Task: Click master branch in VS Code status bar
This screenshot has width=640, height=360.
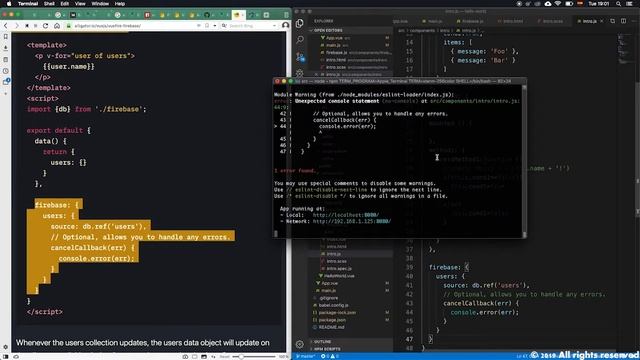Action: (305, 356)
